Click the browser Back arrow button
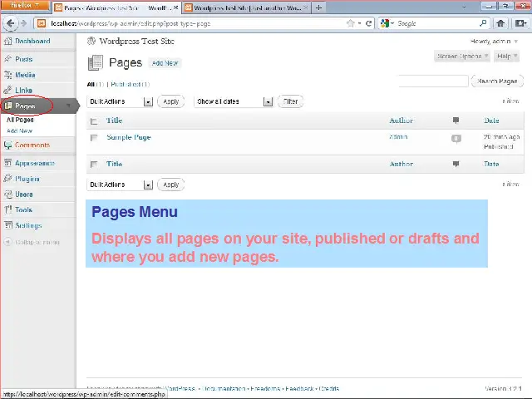 click(10, 23)
